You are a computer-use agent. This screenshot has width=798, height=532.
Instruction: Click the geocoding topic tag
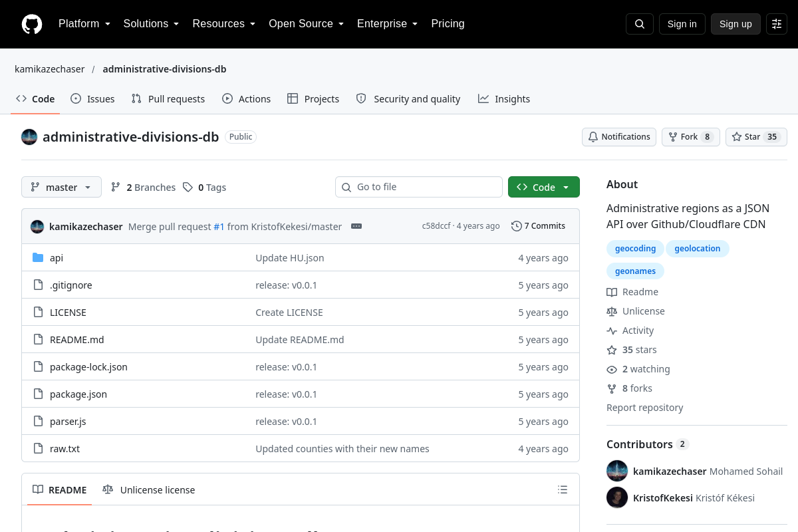click(x=635, y=249)
